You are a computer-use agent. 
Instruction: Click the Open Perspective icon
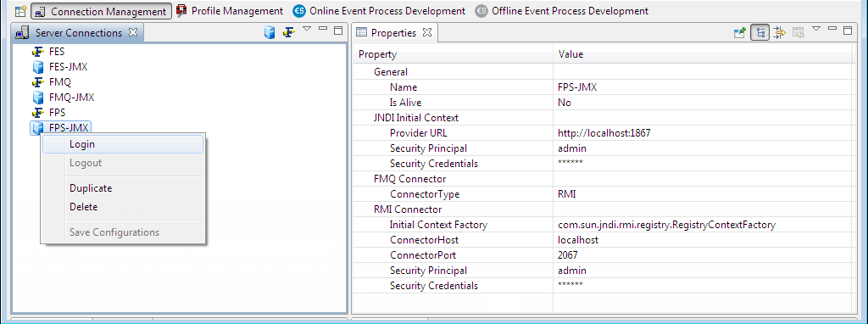point(20,10)
